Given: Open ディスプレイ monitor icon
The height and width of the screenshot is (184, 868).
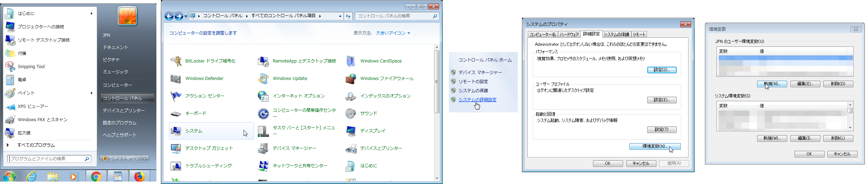Looking at the screenshot, I should pos(351,131).
